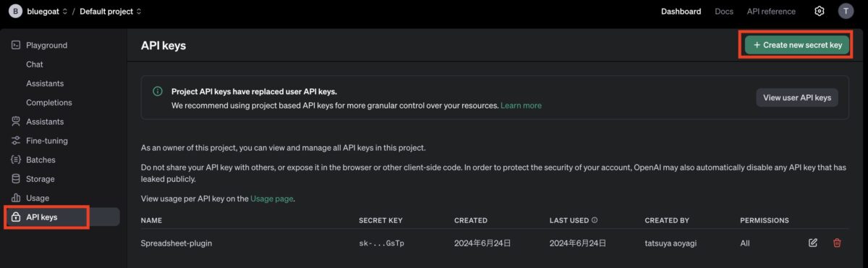The image size is (868, 268).
Task: Open the Dashboard tab
Action: pos(681,12)
